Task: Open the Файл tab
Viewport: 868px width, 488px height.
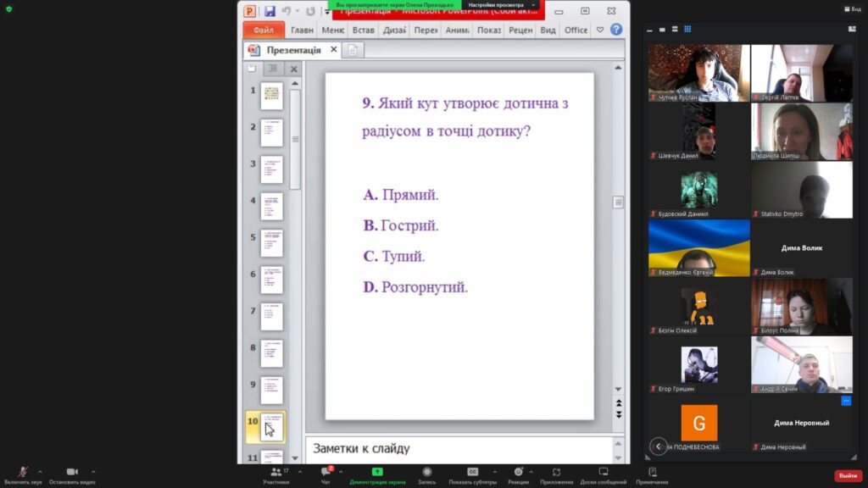Action: coord(264,30)
